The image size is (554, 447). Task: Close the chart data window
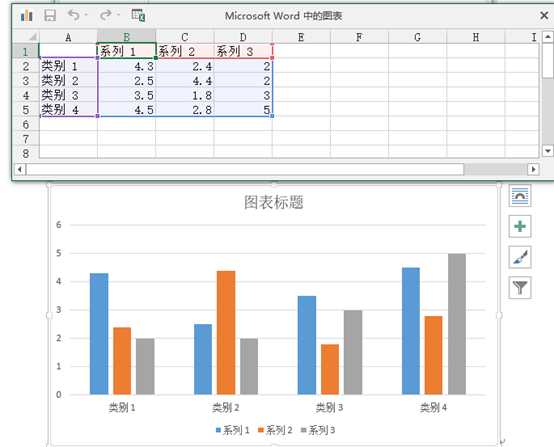544,15
